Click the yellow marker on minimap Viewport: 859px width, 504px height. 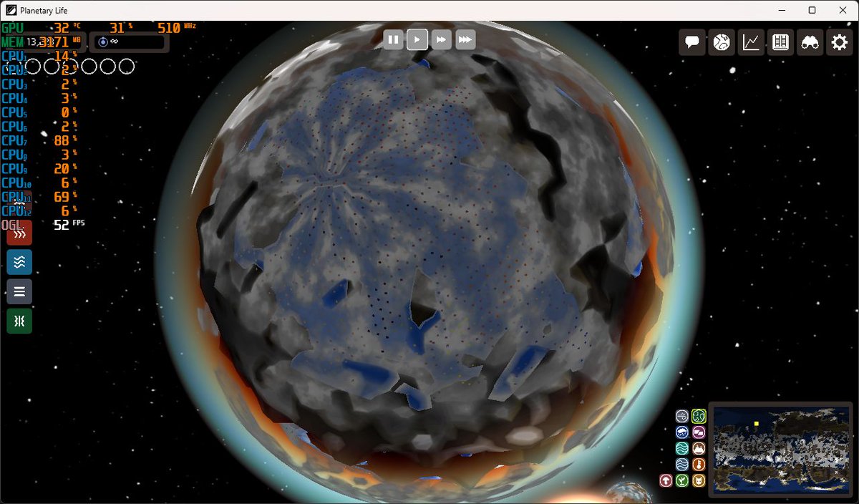[756, 424]
